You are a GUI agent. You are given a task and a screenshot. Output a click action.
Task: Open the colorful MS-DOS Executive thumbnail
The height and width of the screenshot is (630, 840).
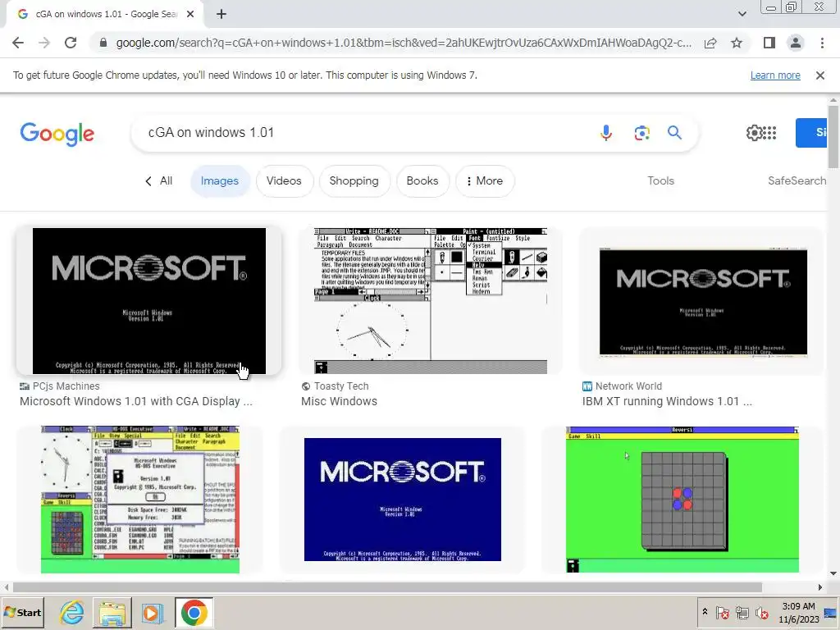pyautogui.click(x=140, y=500)
